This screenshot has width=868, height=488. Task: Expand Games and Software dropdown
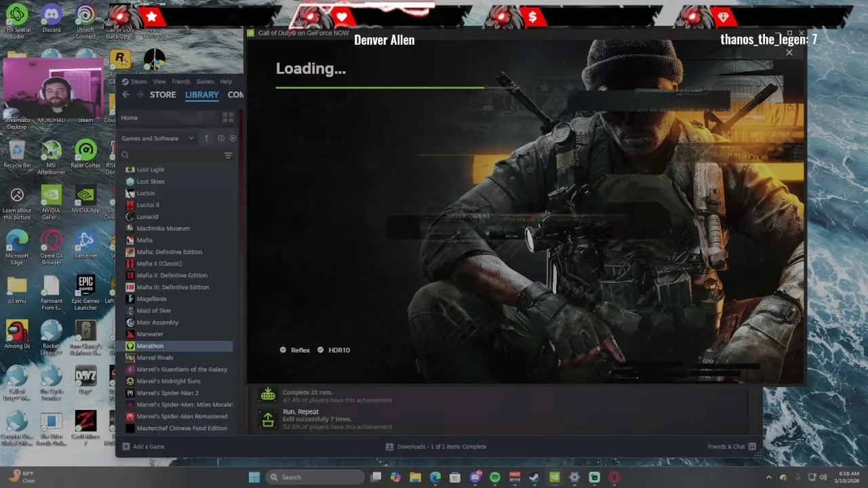(x=157, y=138)
